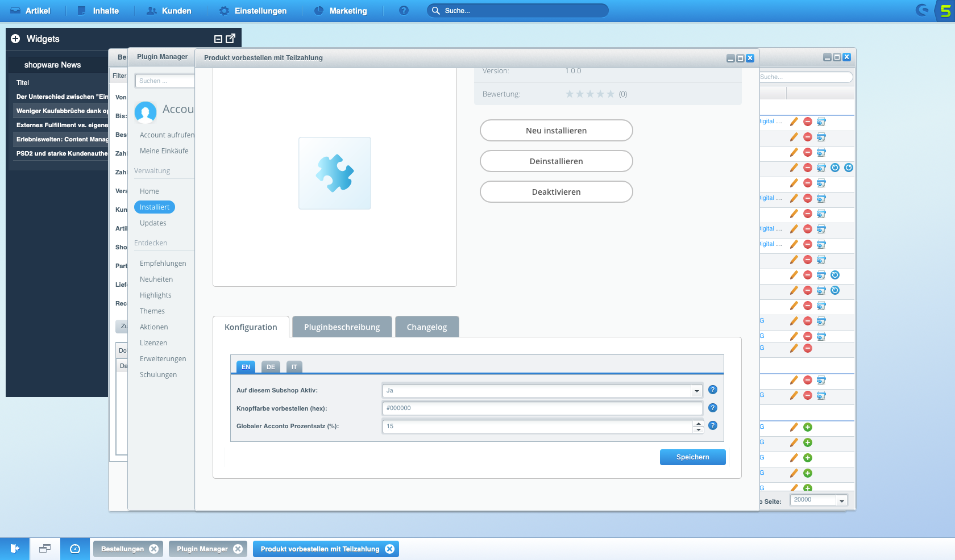Screen dimensions: 955x560
Task: Click the dashboard gauge icon in taskbar
Action: click(75, 549)
